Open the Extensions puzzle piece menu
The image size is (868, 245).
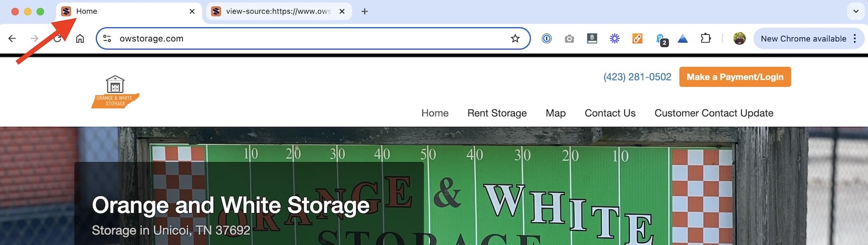[706, 38]
